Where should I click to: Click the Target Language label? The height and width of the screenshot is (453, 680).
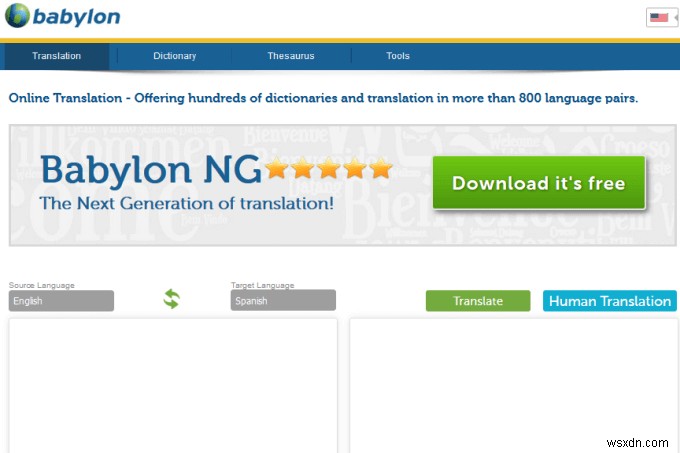[x=262, y=285]
